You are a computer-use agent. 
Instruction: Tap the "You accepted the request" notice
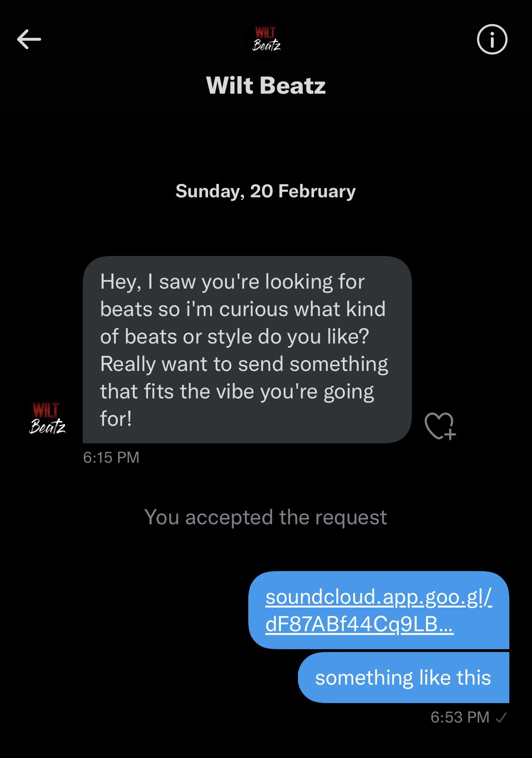[x=266, y=517]
